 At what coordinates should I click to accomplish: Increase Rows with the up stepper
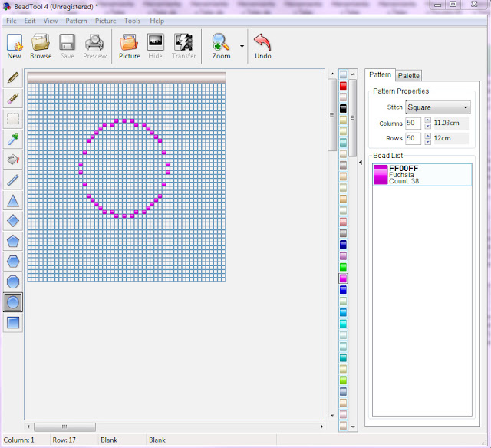(428, 136)
